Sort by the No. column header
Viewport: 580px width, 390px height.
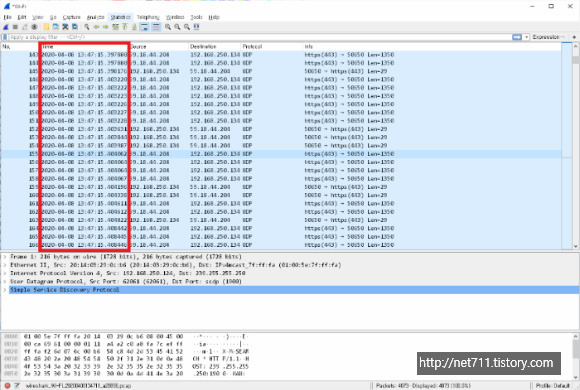point(20,47)
